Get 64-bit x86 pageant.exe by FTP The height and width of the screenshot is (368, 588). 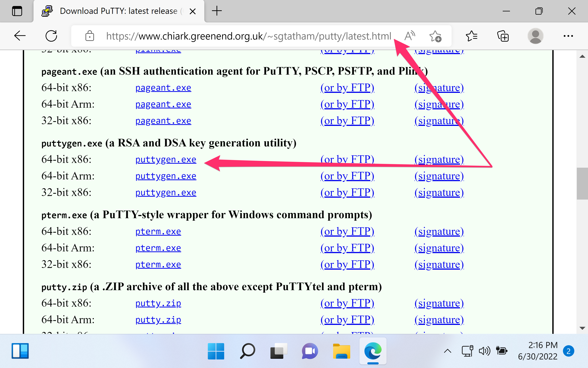347,88
